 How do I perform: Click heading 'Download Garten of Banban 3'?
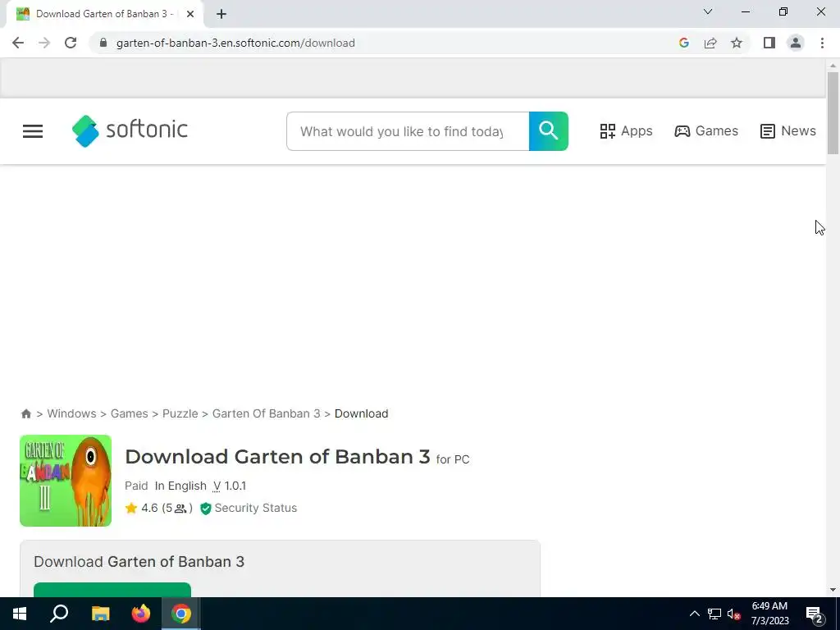277,457
